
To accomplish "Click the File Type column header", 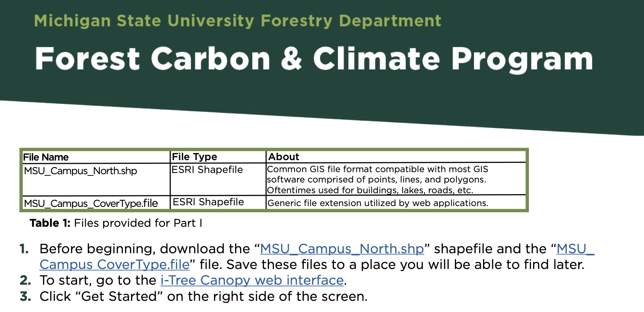I will click(x=195, y=157).
